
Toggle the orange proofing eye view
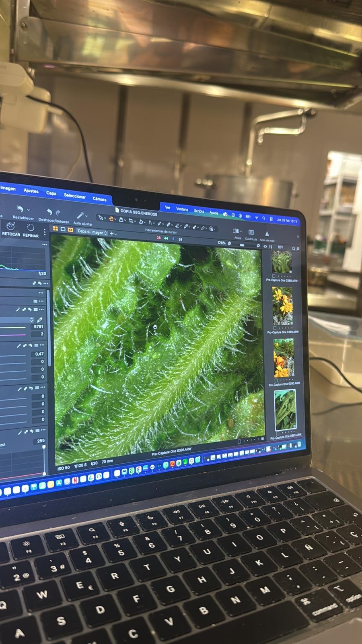(x=70, y=229)
